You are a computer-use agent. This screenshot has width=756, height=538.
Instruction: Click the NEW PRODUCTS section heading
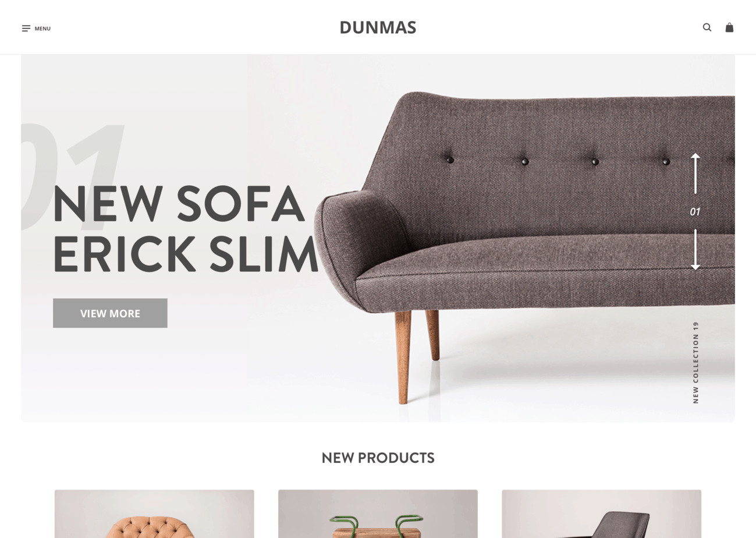(378, 458)
